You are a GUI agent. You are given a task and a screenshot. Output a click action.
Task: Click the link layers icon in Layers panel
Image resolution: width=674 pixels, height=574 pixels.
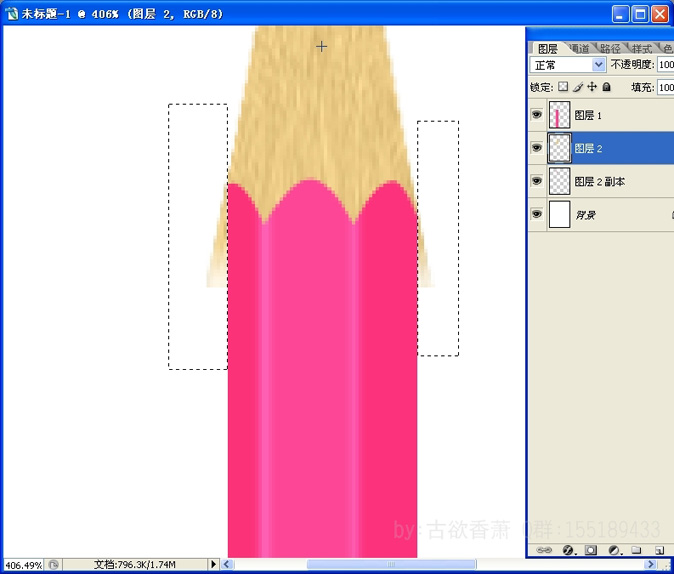(544, 550)
